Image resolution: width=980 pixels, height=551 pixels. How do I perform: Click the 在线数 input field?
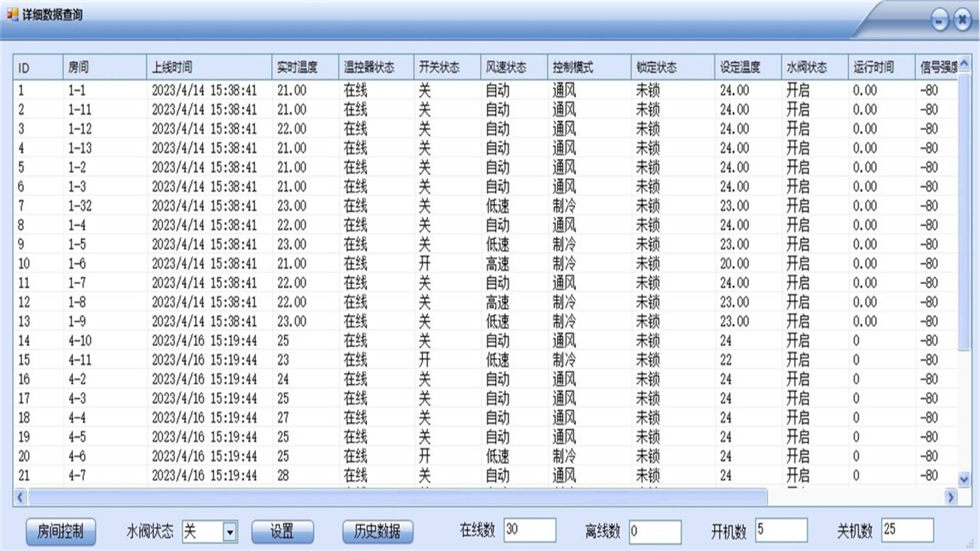click(x=529, y=530)
